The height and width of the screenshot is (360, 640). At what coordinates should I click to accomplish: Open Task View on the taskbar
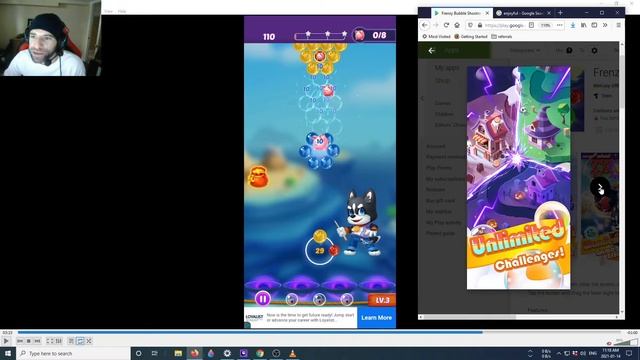(155, 353)
